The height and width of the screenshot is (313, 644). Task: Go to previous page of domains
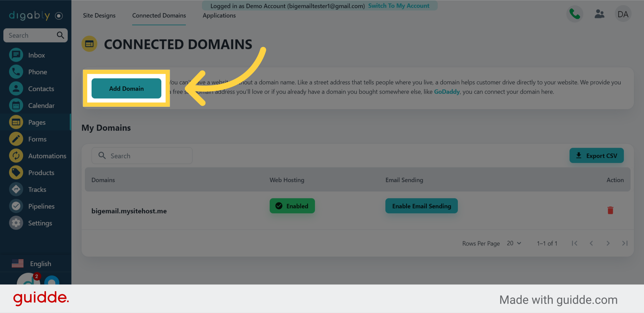(591, 243)
